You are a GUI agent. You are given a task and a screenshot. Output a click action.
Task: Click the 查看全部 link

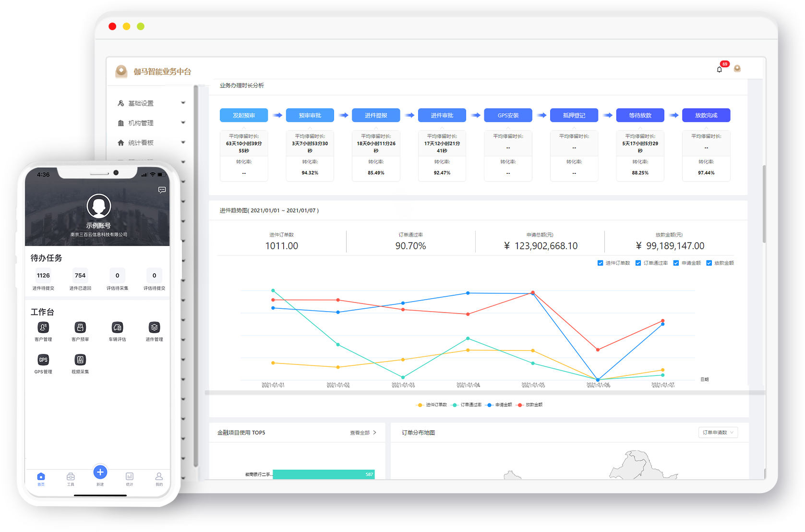[363, 433]
